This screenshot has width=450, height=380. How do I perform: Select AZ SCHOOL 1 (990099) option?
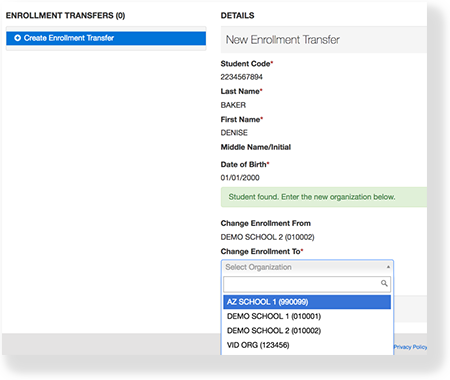tap(307, 302)
